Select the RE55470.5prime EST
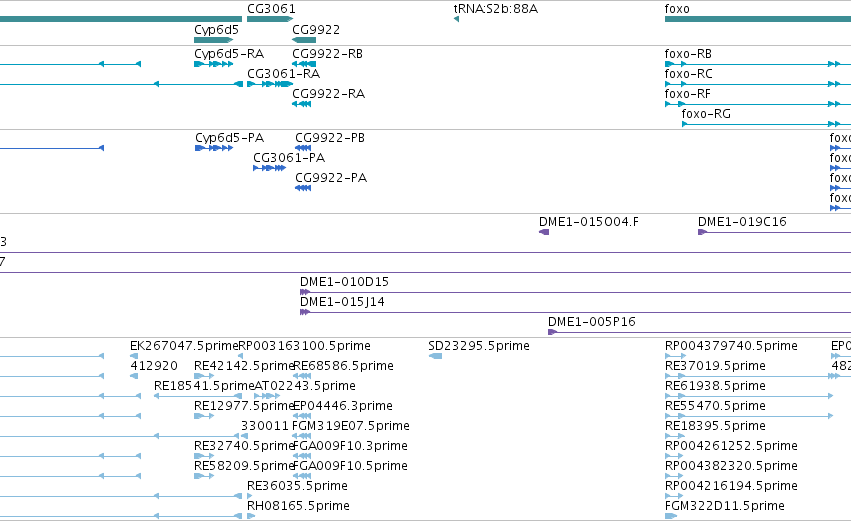 [715, 406]
